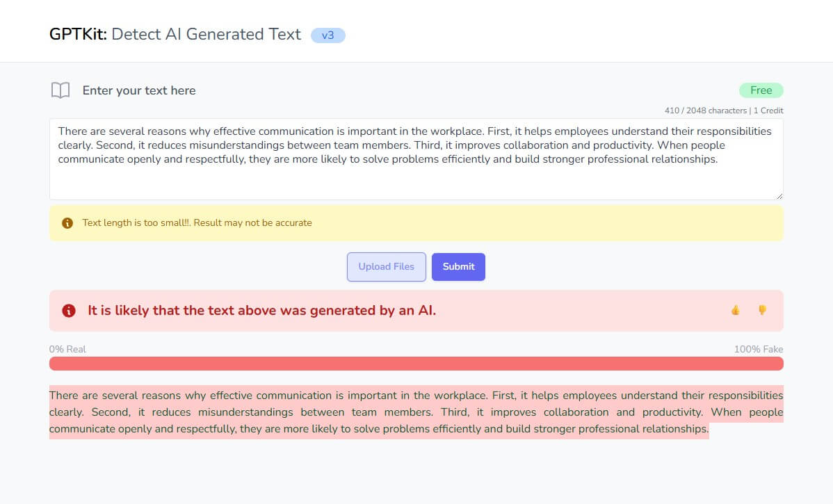
Task: Click the 'Enter your text here' label
Action: tap(138, 91)
